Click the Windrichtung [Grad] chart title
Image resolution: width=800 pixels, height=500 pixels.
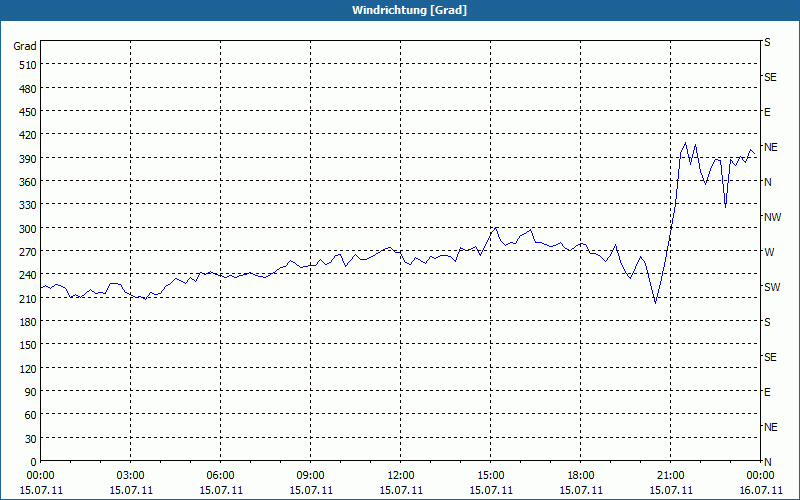click(409, 10)
